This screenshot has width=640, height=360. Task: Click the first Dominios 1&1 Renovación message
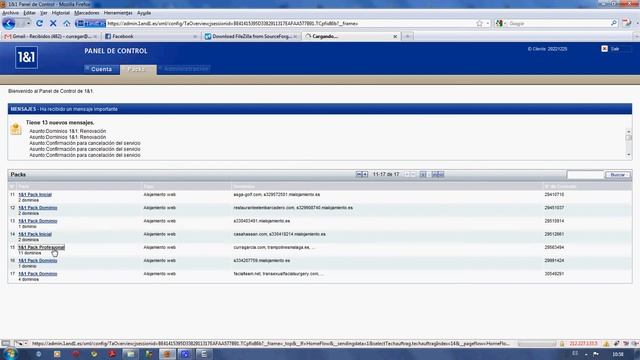click(67, 131)
